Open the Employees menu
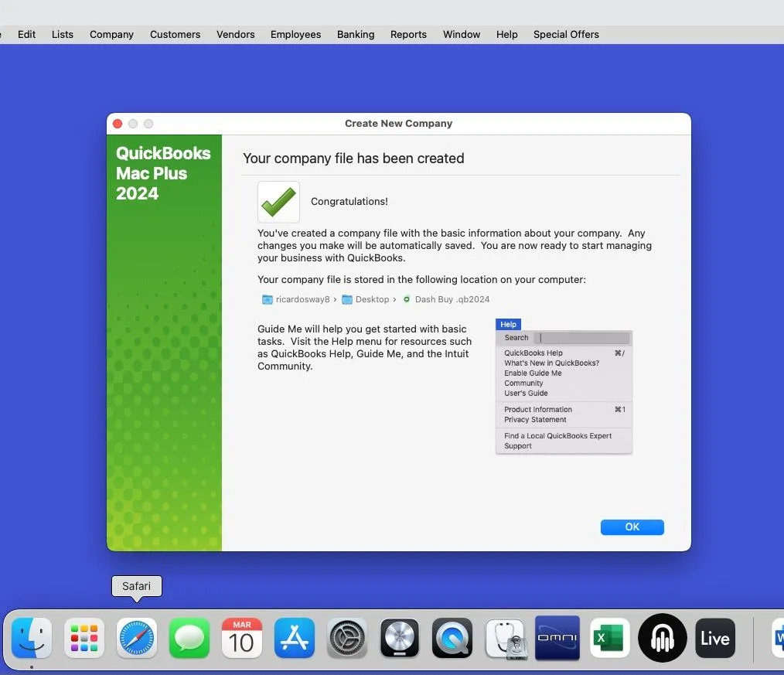784x675 pixels. (295, 35)
